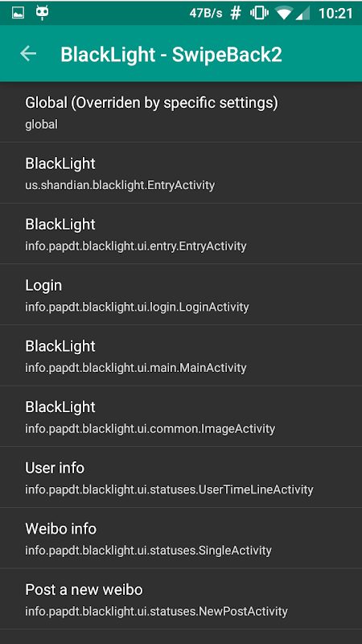The width and height of the screenshot is (362, 644).
Task: Tap the cellular signal icon
Action: [x=303, y=13]
